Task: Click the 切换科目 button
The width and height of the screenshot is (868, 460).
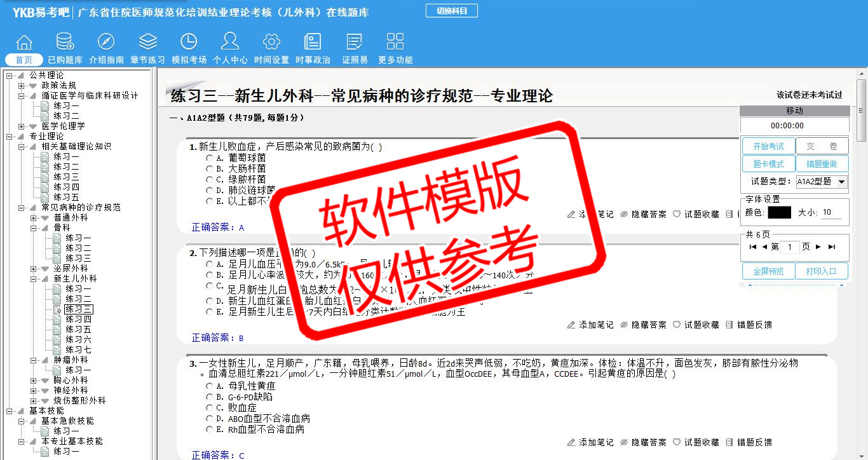Action: pyautogui.click(x=451, y=11)
